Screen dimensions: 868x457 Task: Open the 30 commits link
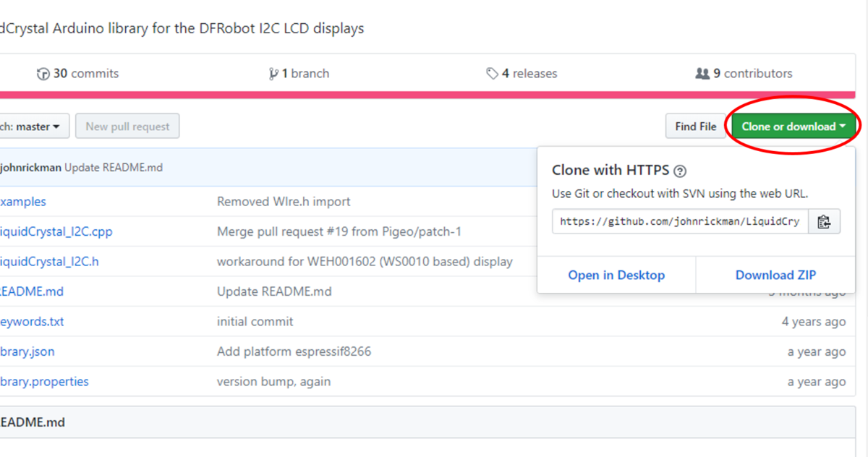[x=85, y=74]
